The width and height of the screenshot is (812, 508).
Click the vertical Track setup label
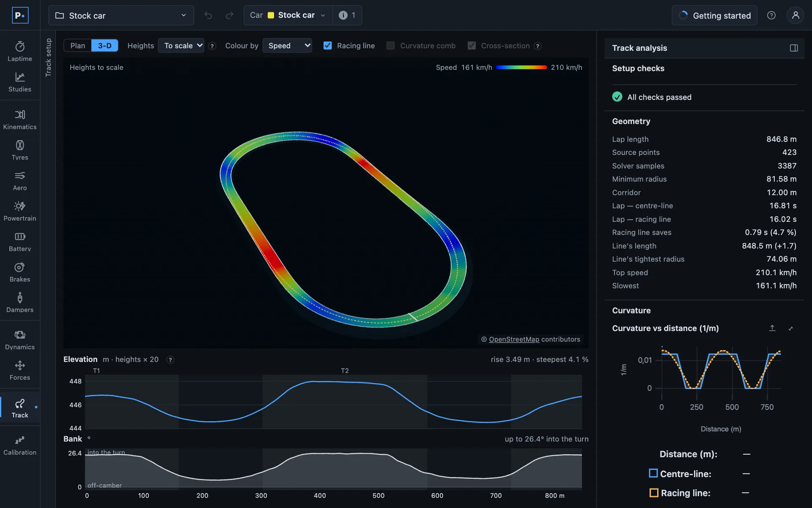pyautogui.click(x=48, y=58)
